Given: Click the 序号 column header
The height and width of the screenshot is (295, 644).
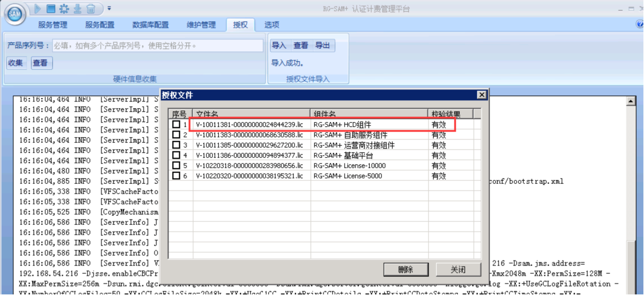Looking at the screenshot, I should pyautogui.click(x=180, y=114).
